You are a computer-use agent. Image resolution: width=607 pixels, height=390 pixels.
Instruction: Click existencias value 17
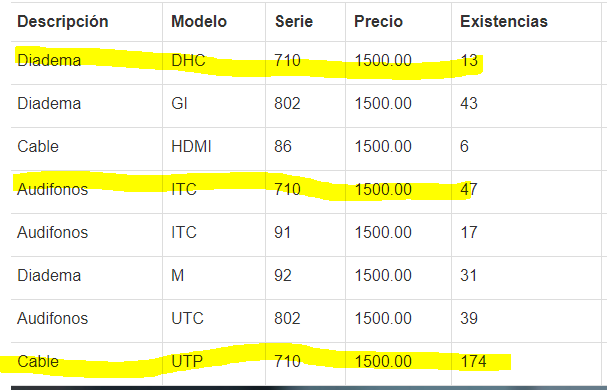[x=469, y=232]
